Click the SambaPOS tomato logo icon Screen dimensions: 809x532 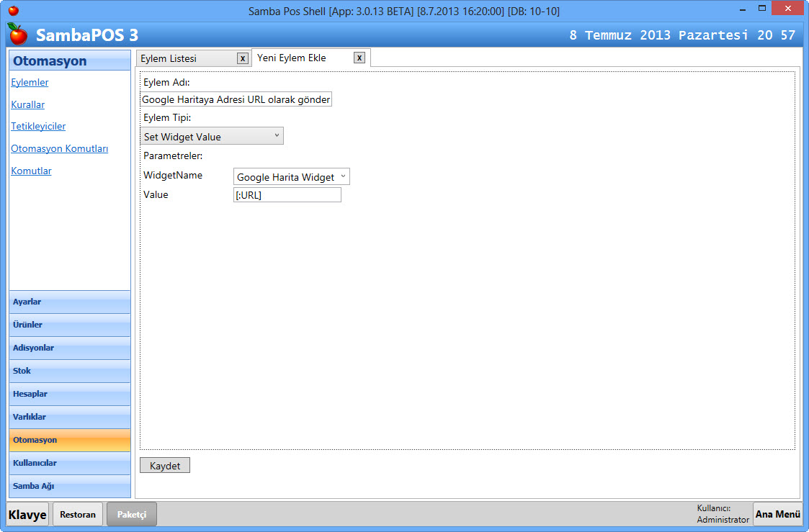(17, 34)
